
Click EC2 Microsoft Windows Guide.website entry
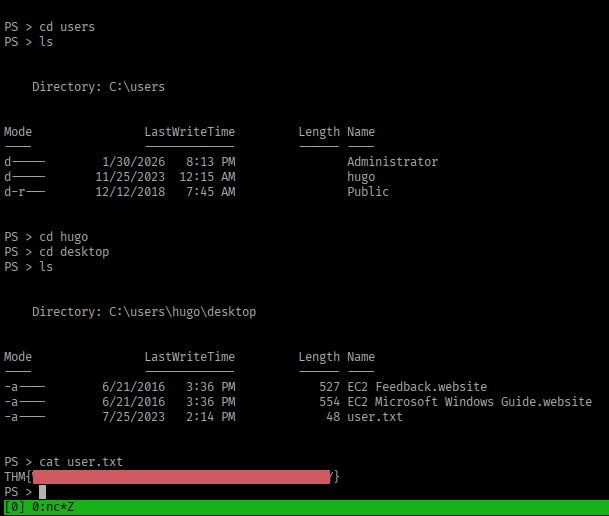coord(469,402)
